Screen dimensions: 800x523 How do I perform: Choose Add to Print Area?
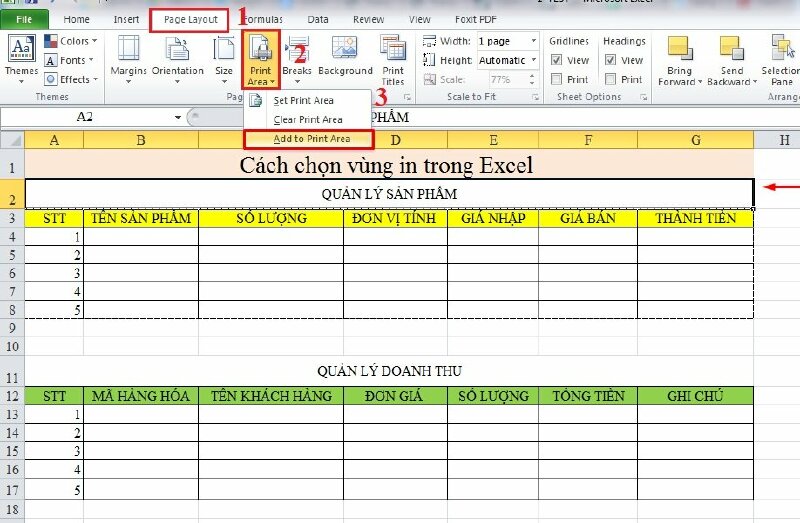pos(309,139)
